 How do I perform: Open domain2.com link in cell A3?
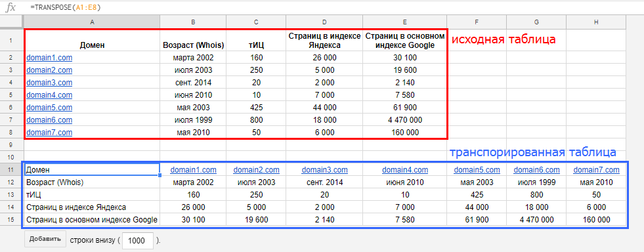(49, 70)
